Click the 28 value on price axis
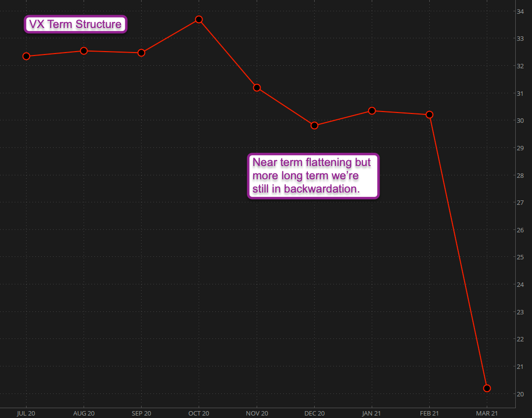The height and width of the screenshot is (418, 532). (520, 176)
